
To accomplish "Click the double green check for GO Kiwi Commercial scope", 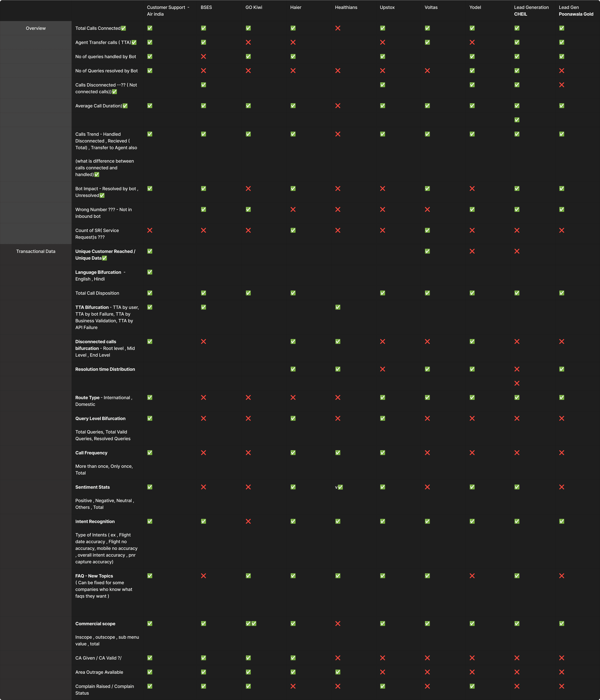I will (x=251, y=624).
